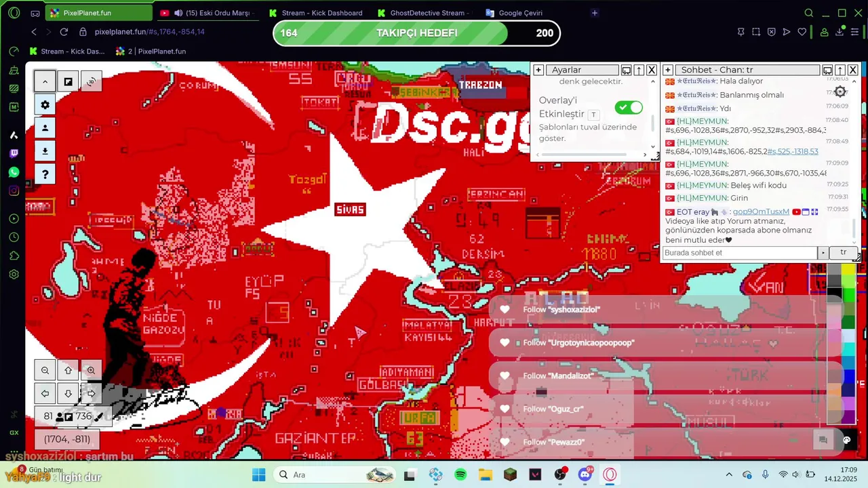Open history clock in Opera sidebar

(x=14, y=237)
